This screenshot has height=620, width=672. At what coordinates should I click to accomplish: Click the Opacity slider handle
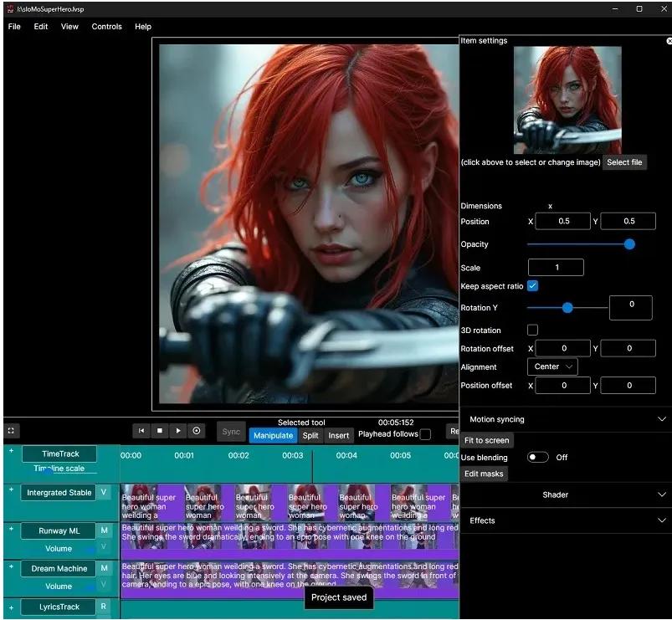[x=629, y=244]
